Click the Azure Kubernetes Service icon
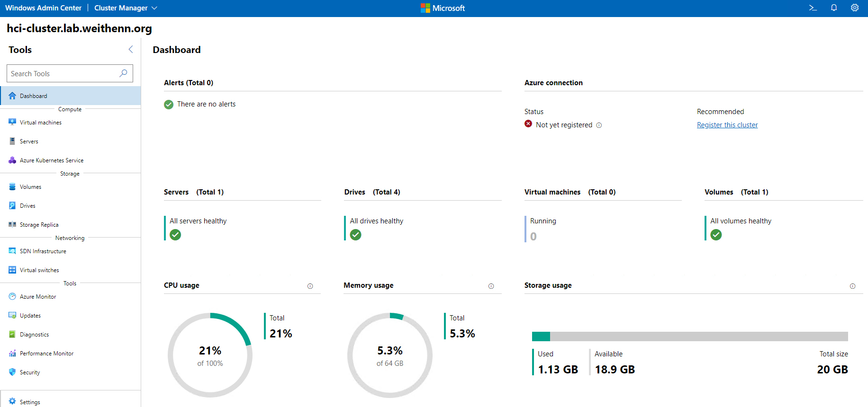This screenshot has width=868, height=407. pos(12,160)
